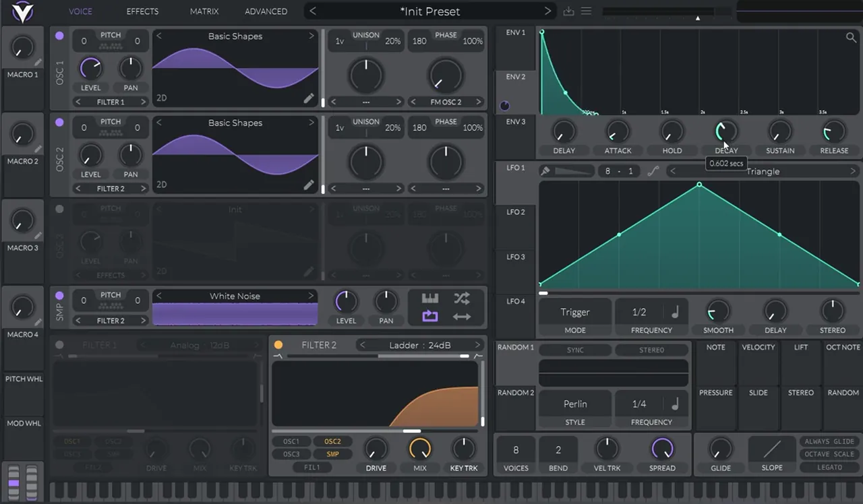Disable Filter 2 power toggle
The height and width of the screenshot is (504, 863).
[x=278, y=345]
